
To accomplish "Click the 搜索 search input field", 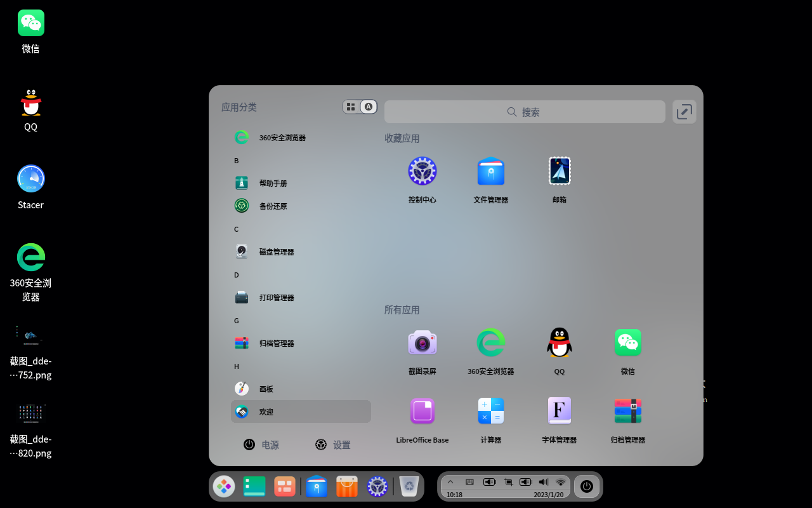I will (525, 112).
